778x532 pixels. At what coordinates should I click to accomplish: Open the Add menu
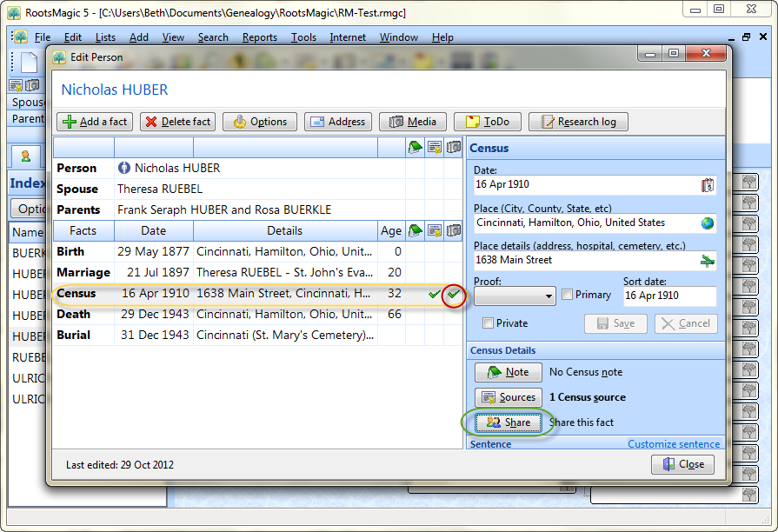(139, 37)
